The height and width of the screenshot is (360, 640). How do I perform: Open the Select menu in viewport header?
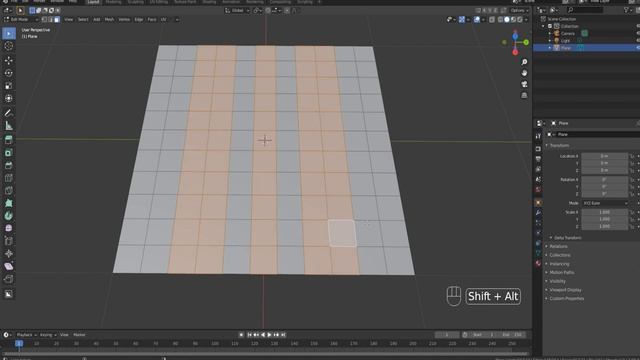[83, 20]
